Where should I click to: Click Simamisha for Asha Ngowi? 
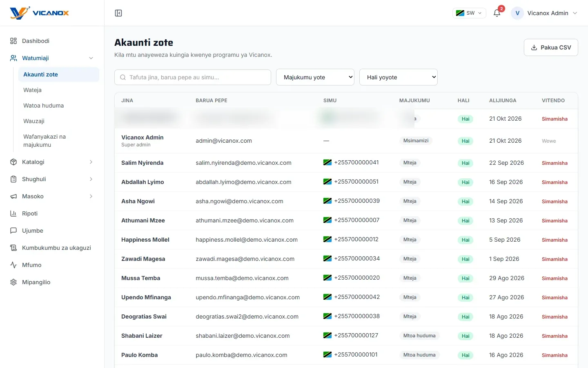pos(555,202)
